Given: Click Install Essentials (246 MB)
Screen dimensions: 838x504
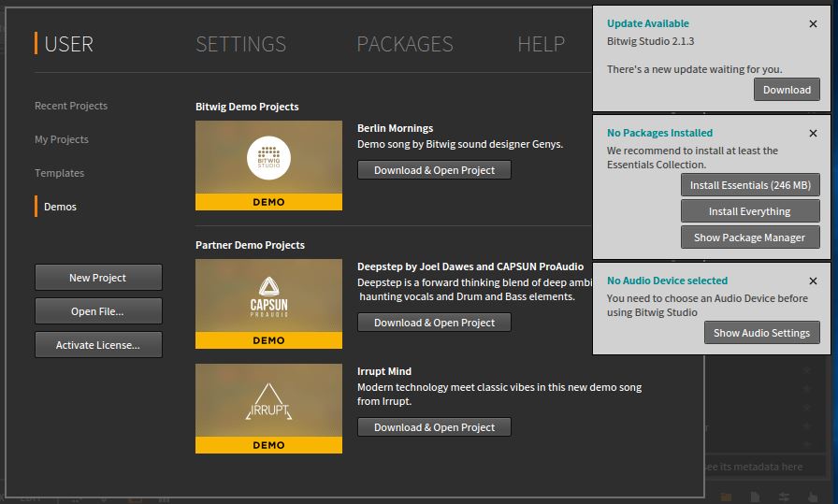Looking at the screenshot, I should tap(750, 185).
